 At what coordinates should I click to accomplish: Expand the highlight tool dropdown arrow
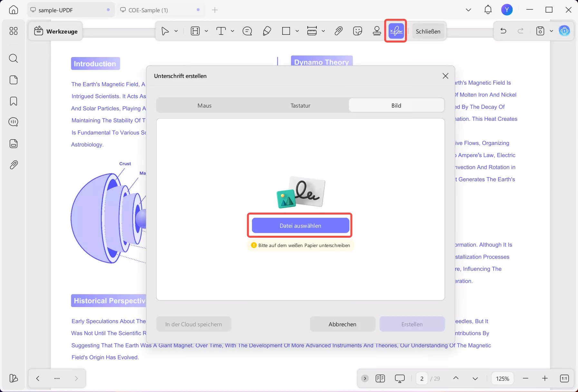point(206,31)
